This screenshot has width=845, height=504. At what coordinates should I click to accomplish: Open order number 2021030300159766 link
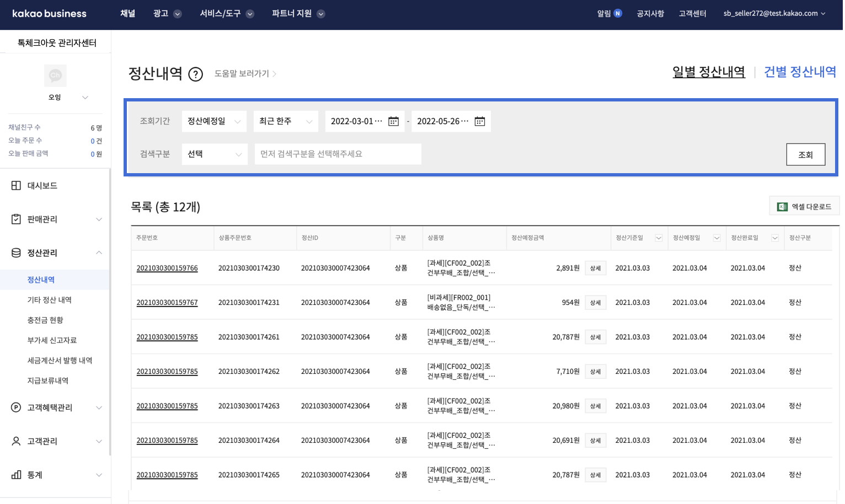point(167,268)
